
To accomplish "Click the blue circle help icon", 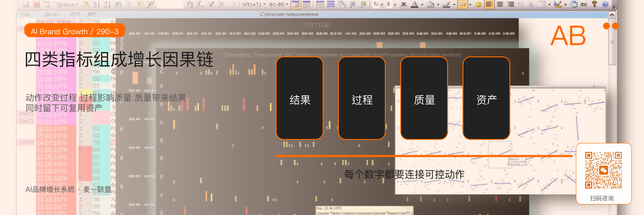I will [x=605, y=4].
